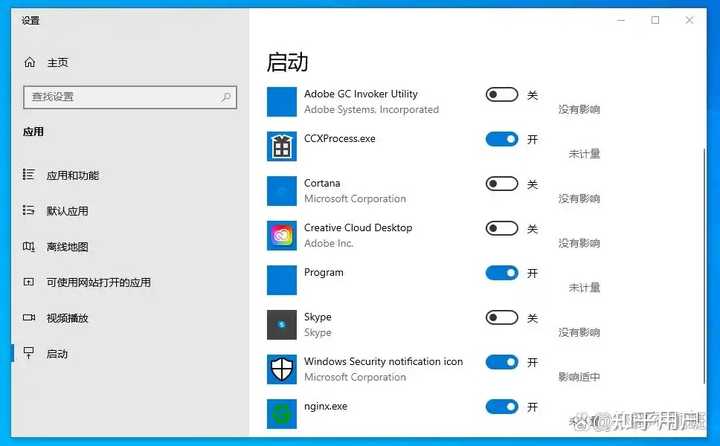Click the Windows Security shield icon
Viewport: 720px width, 446px height.
pos(281,369)
